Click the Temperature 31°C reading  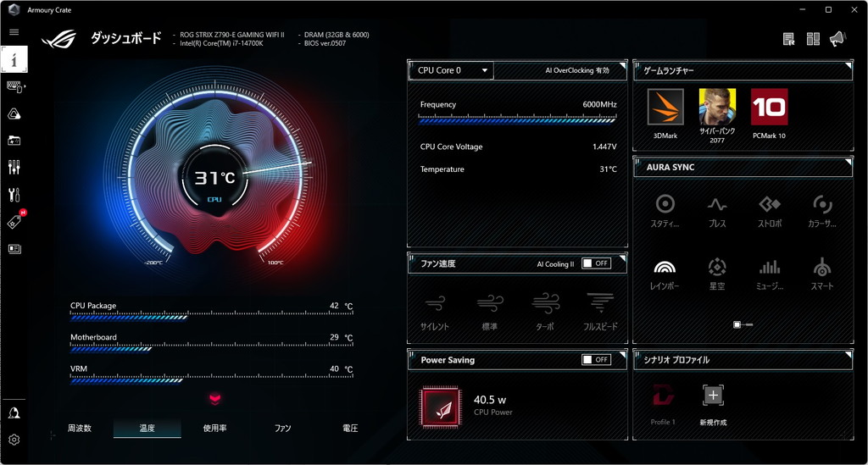608,169
